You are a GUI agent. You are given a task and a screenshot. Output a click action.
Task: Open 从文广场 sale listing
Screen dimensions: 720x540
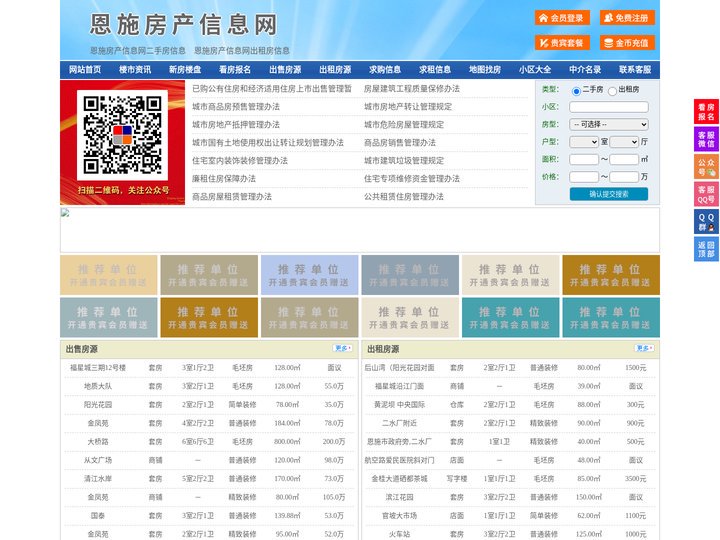tap(98, 460)
